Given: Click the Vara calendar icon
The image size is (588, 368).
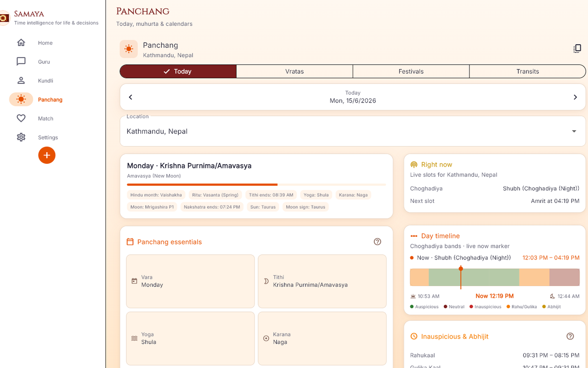Looking at the screenshot, I should (x=135, y=281).
